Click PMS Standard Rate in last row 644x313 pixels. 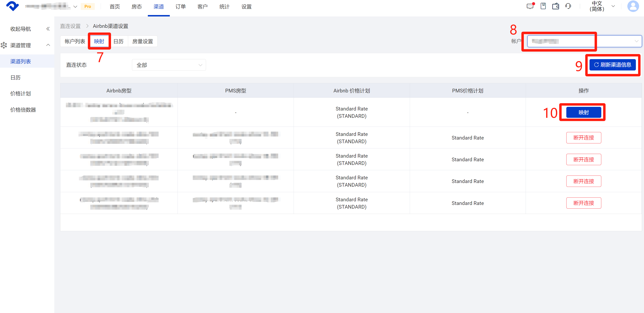click(467, 203)
